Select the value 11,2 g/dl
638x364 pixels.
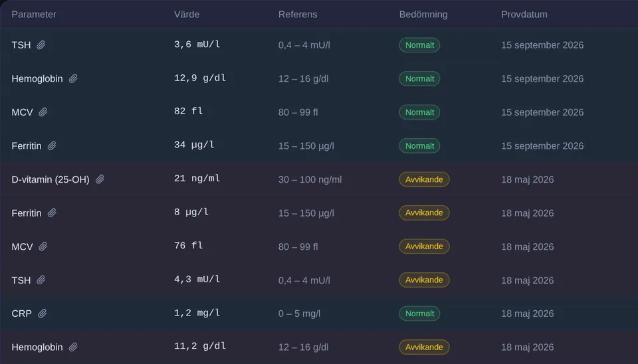click(200, 347)
